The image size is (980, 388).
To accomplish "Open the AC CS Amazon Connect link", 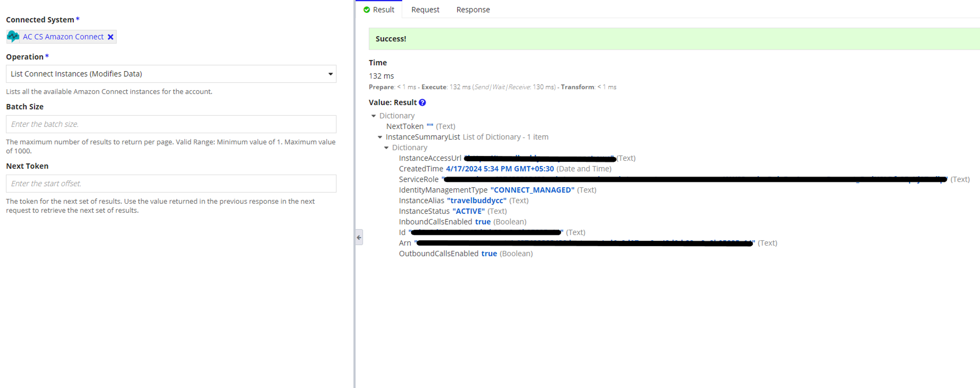I will [x=63, y=37].
